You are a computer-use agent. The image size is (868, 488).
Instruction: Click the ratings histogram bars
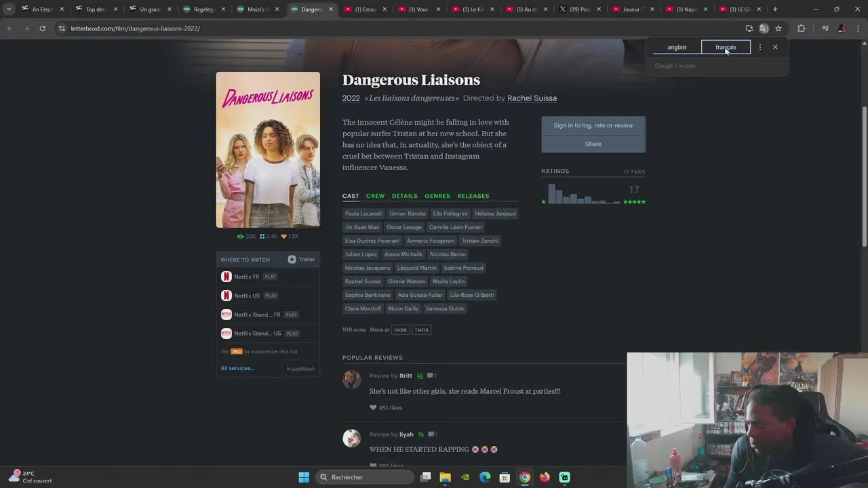[584, 193]
